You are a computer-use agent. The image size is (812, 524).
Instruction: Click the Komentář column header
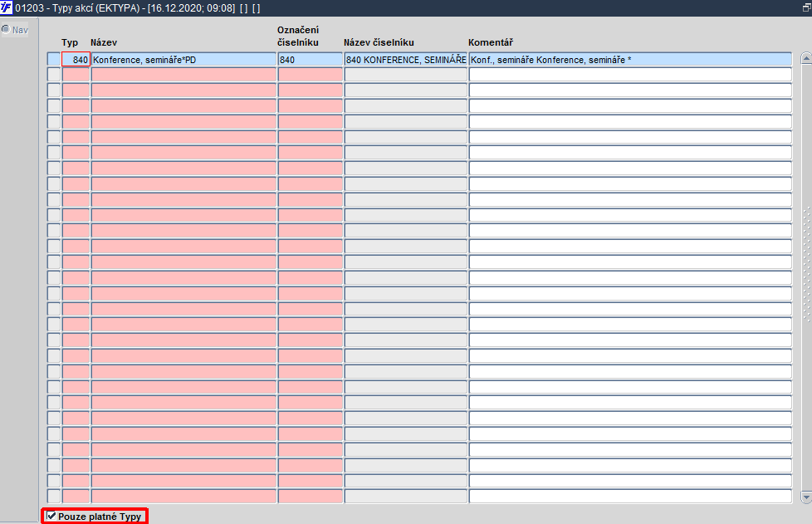[491, 42]
